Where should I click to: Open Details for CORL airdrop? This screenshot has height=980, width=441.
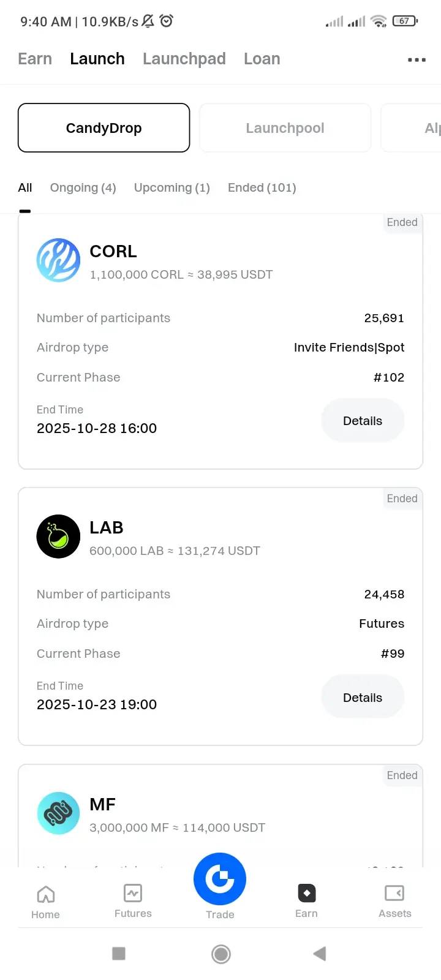(x=363, y=421)
